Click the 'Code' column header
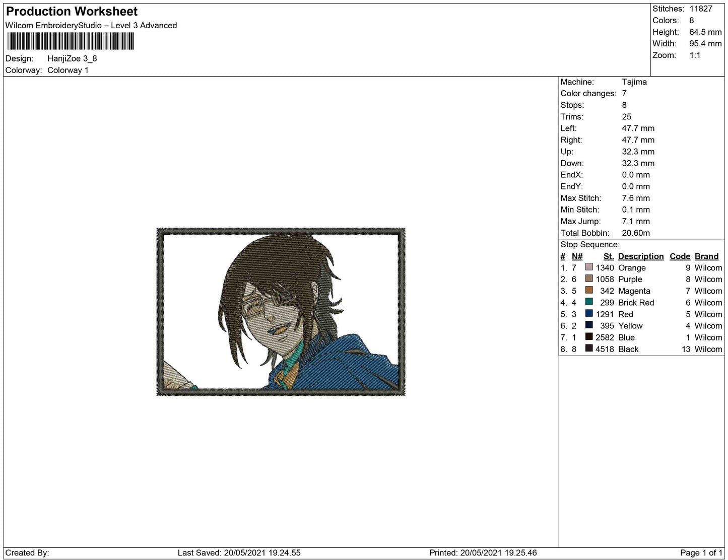 pyautogui.click(x=680, y=256)
